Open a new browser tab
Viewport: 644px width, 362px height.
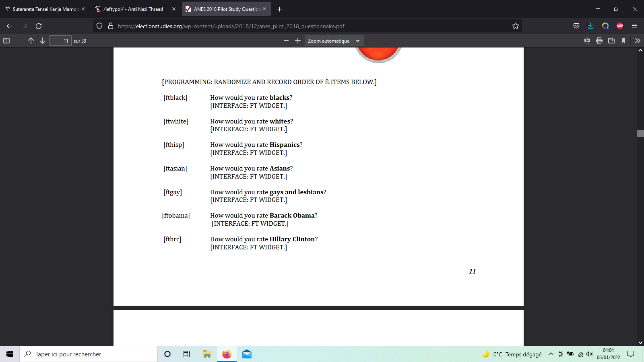pyautogui.click(x=280, y=9)
